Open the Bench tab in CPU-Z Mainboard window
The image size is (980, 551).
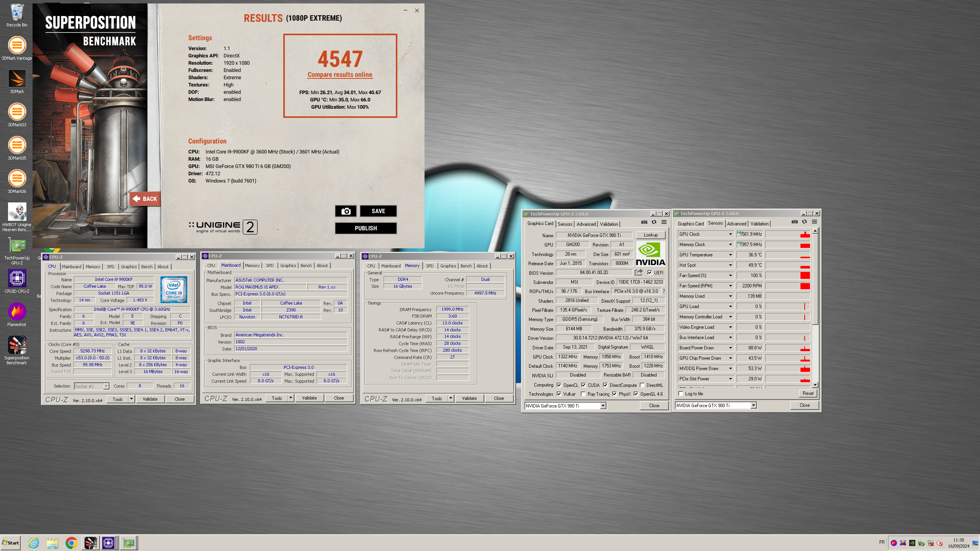click(306, 266)
